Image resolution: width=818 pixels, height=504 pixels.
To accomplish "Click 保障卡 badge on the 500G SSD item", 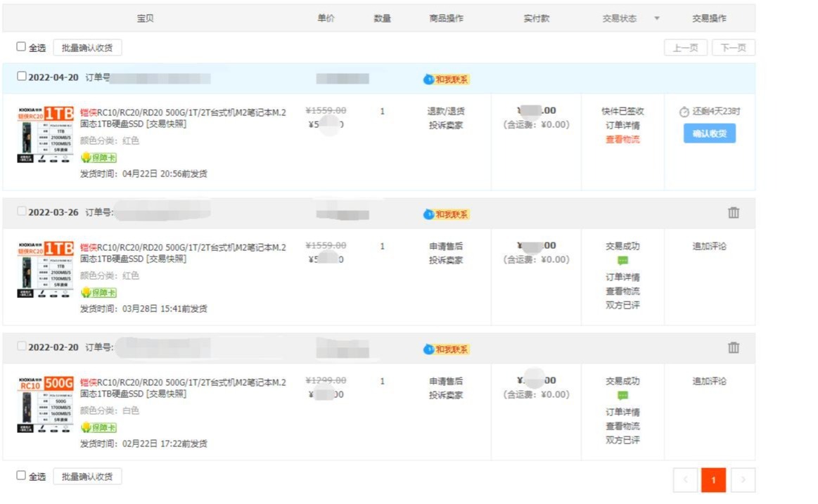I will (99, 428).
